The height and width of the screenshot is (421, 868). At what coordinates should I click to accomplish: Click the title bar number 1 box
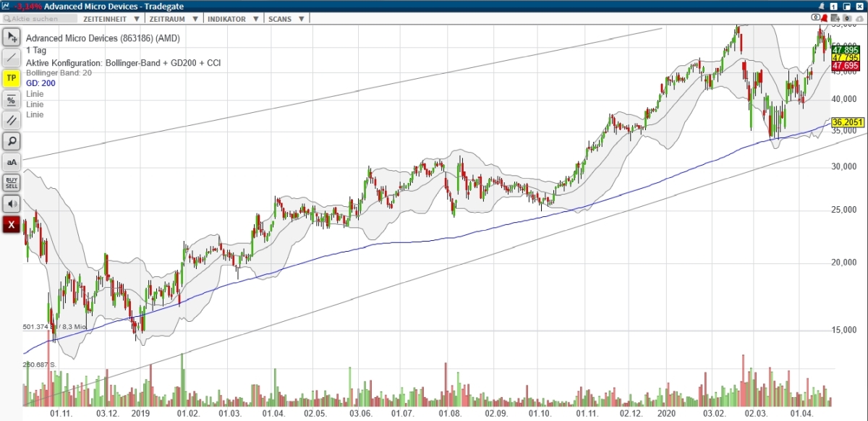[x=834, y=6]
